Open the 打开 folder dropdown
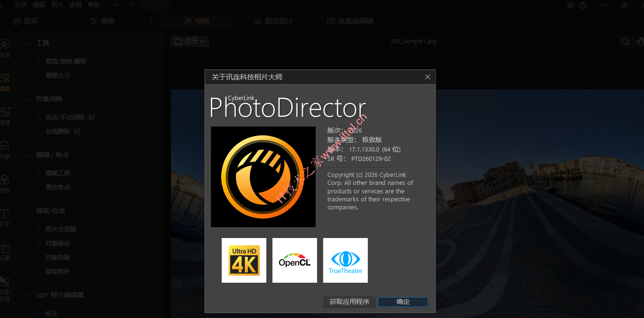Screen dimensions: 644x318 (x=189, y=41)
